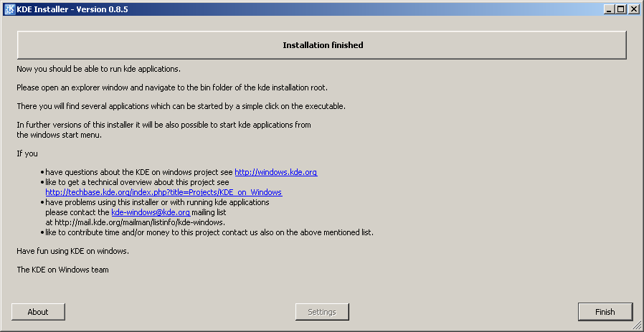The width and height of the screenshot is (644, 332).
Task: Click "KDE Installer - Version 0.8.5" title text
Action: coord(72,9)
